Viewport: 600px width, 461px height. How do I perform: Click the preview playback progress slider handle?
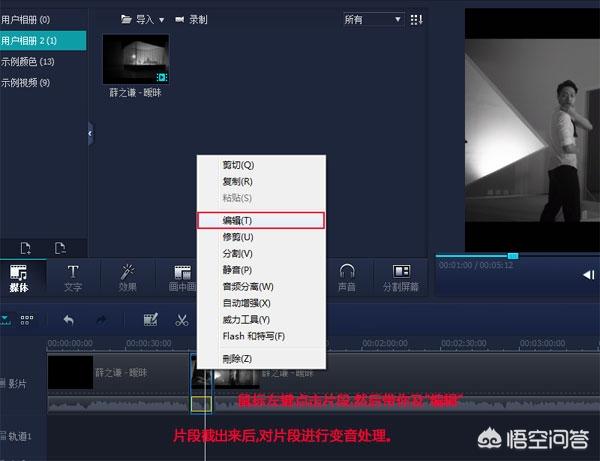513,256
